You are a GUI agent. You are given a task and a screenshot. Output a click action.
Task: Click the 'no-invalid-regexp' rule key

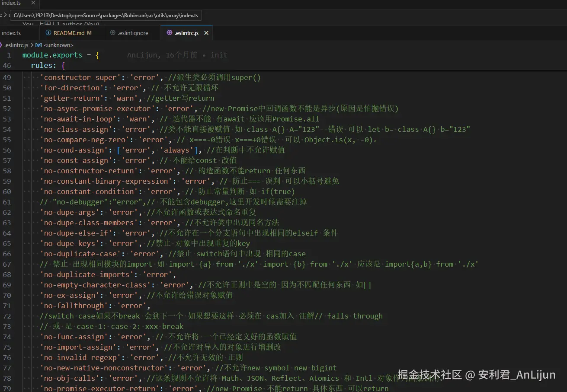pyautogui.click(x=80, y=358)
